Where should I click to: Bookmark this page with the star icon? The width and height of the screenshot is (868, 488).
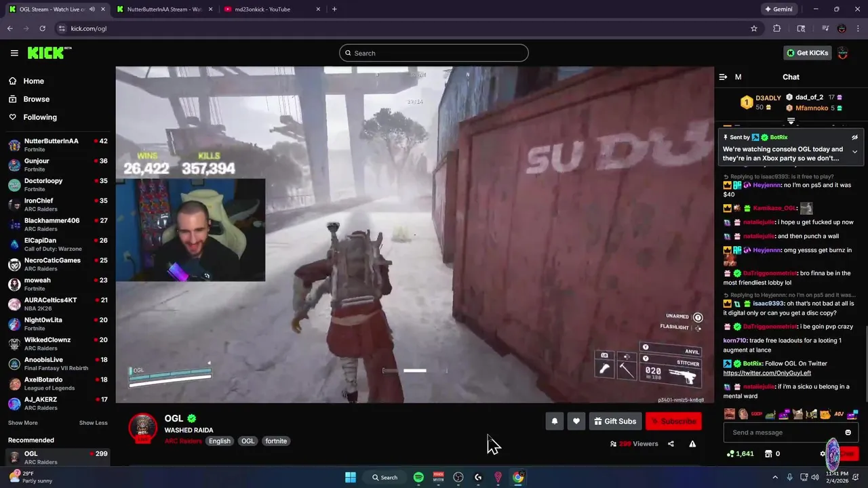(753, 28)
